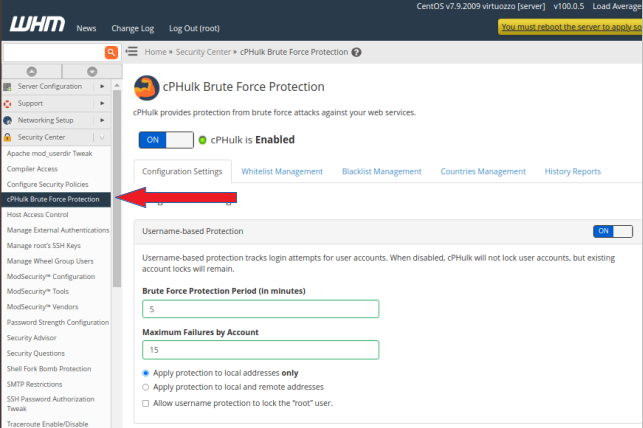Image resolution: width=643 pixels, height=428 pixels.
Task: Expand the Support submenu arrow
Action: 102,103
